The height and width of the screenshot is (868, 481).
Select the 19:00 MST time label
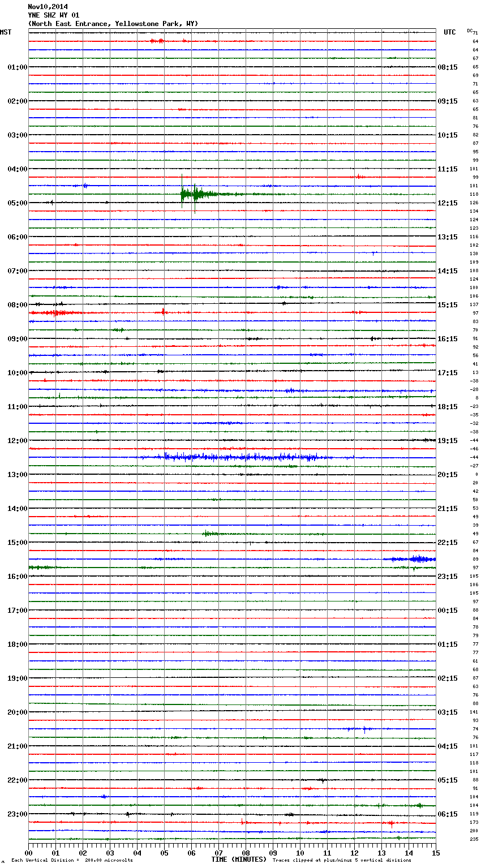[18, 678]
